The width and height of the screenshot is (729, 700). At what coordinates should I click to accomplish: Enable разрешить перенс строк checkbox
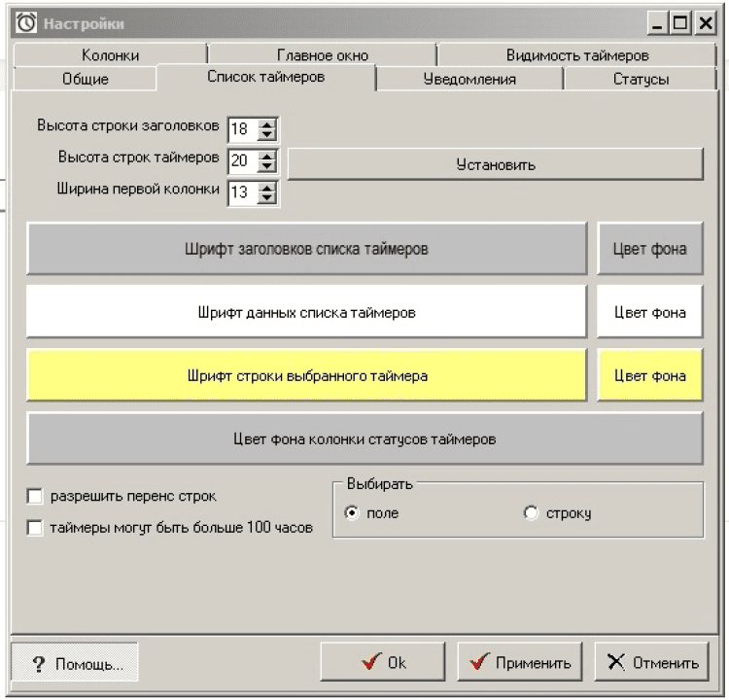pyautogui.click(x=35, y=496)
